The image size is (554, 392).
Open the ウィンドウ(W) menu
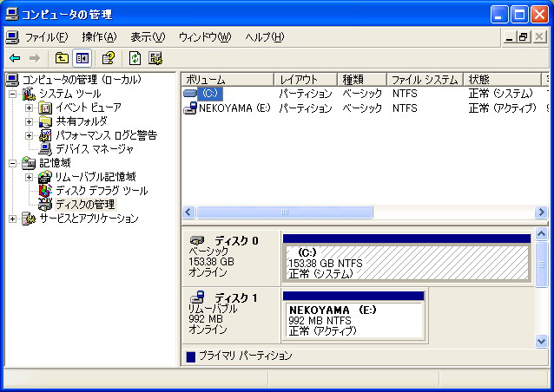205,37
